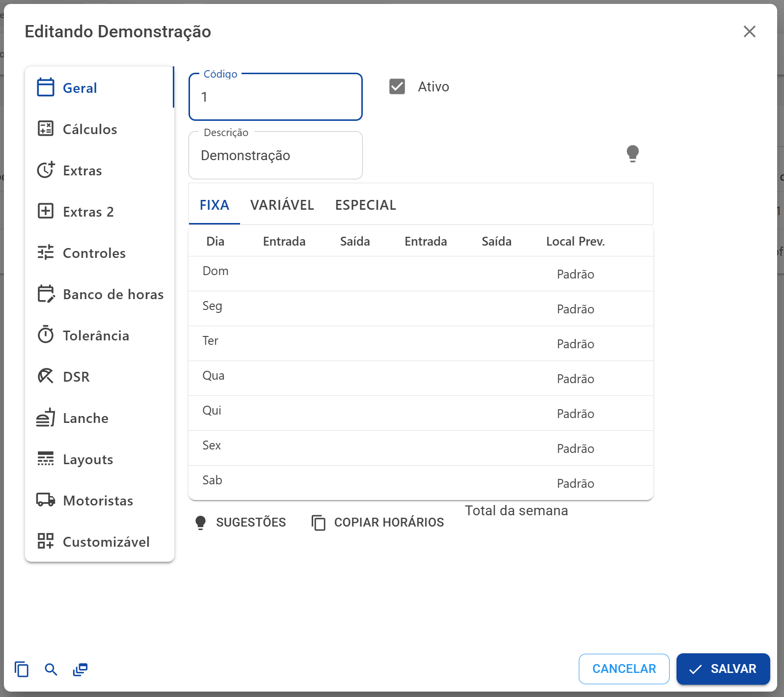Image resolution: width=784 pixels, height=697 pixels.
Task: Switch to the ESPECIAL tab
Action: (366, 205)
